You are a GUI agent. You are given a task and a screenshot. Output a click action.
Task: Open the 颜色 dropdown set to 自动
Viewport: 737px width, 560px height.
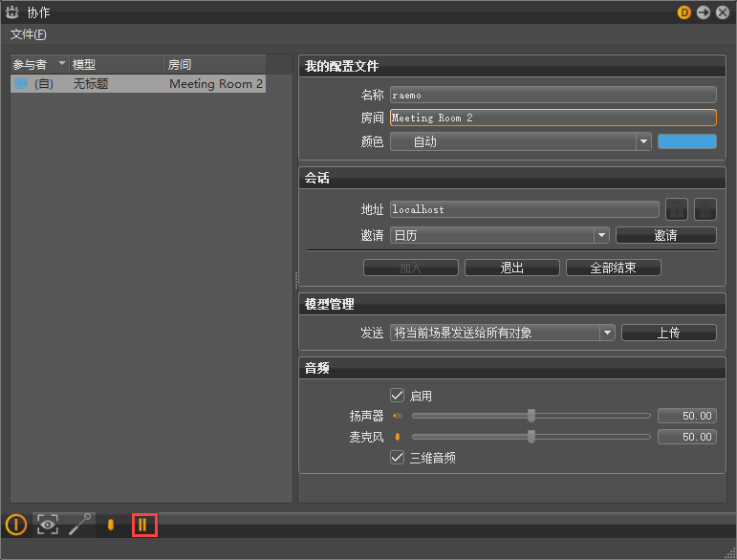521,141
